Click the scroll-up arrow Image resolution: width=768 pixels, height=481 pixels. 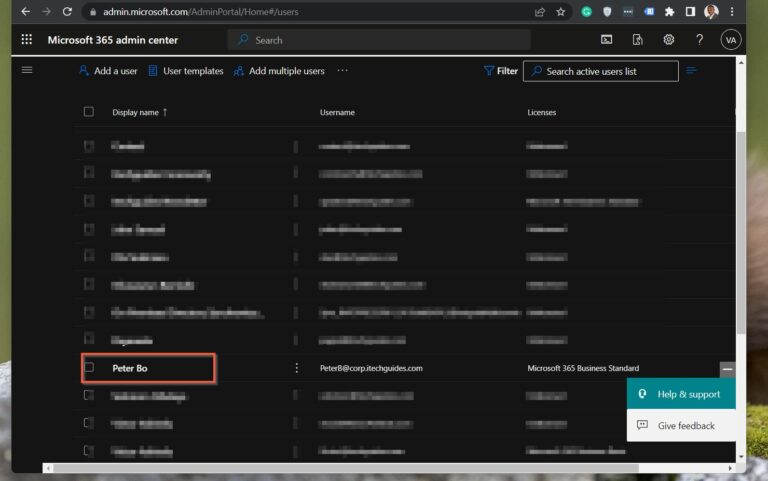click(x=741, y=63)
